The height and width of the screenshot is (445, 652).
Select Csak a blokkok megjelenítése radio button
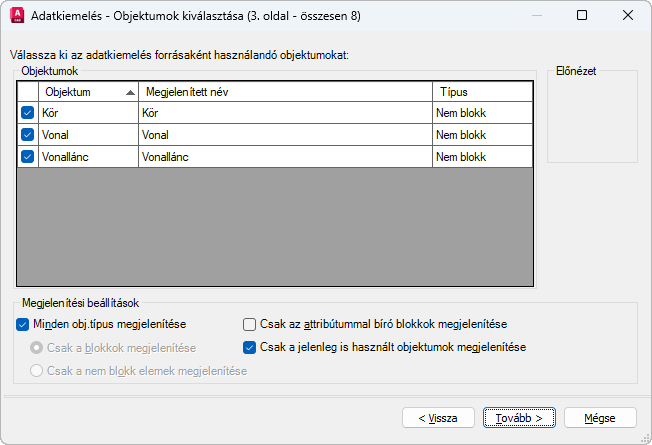pos(37,348)
